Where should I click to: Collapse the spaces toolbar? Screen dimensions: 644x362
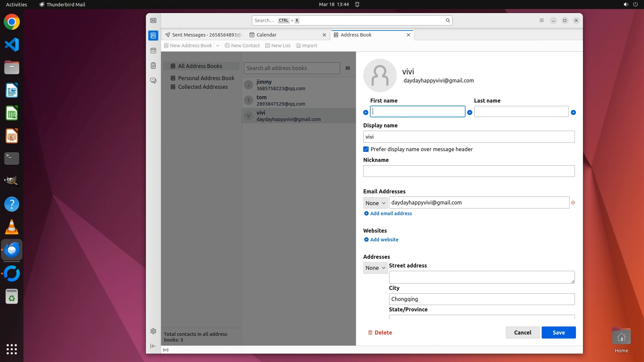pos(153,346)
